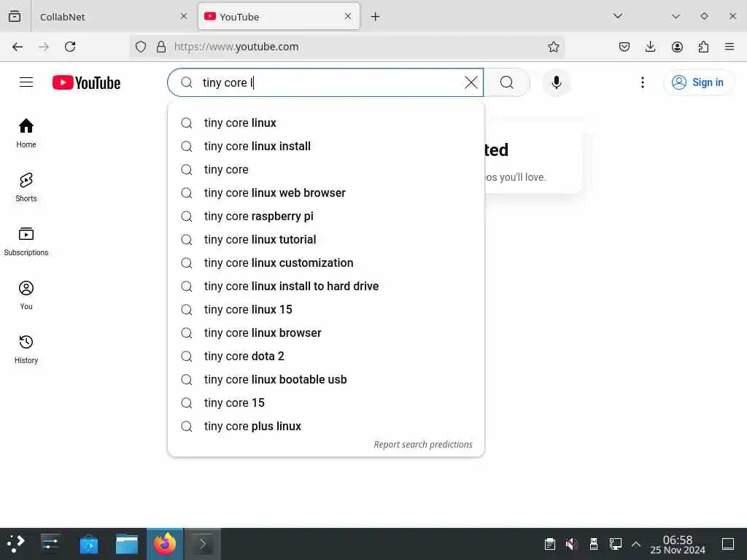
Task: Clear the search query with the X icon
Action: coord(471,82)
